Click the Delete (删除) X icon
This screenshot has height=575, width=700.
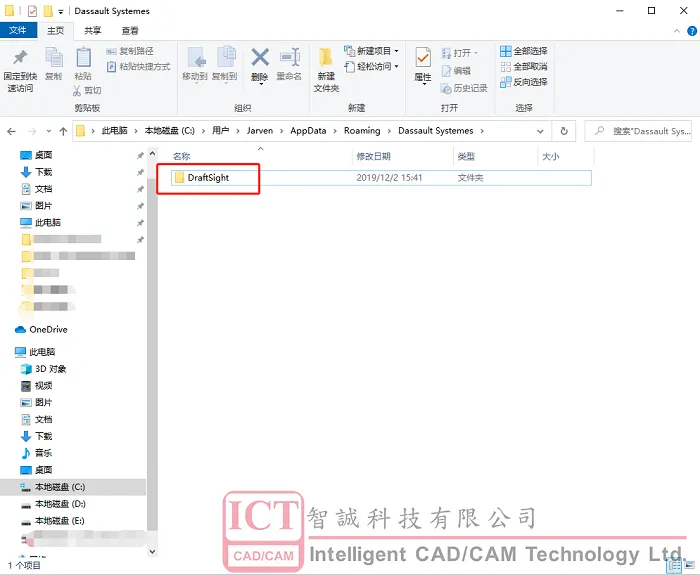pos(260,58)
